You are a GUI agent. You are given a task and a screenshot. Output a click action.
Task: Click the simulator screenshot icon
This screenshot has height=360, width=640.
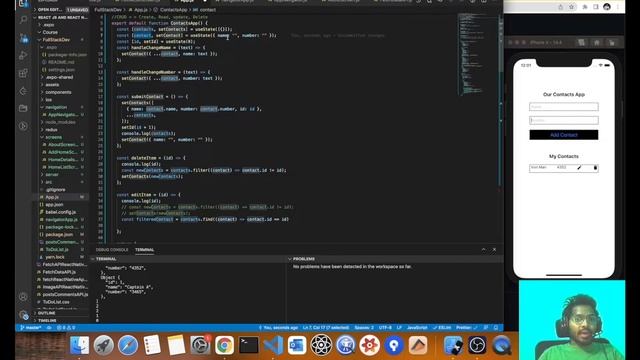click(582, 42)
